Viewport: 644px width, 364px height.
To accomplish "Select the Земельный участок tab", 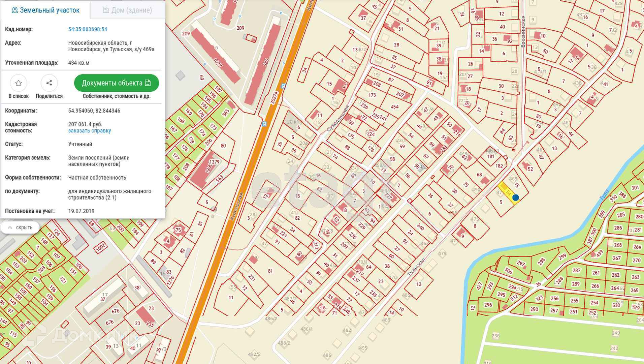I will 45,10.
